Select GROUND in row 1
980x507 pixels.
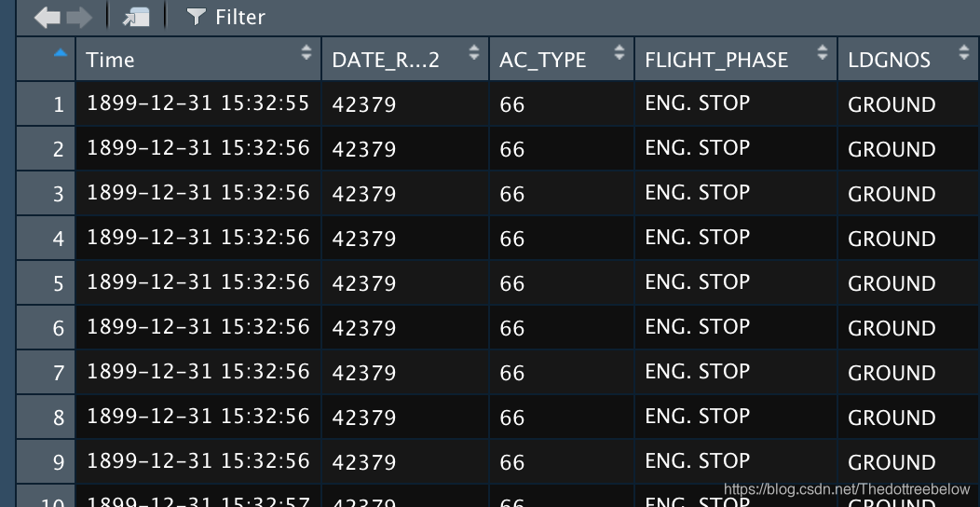pos(909,103)
